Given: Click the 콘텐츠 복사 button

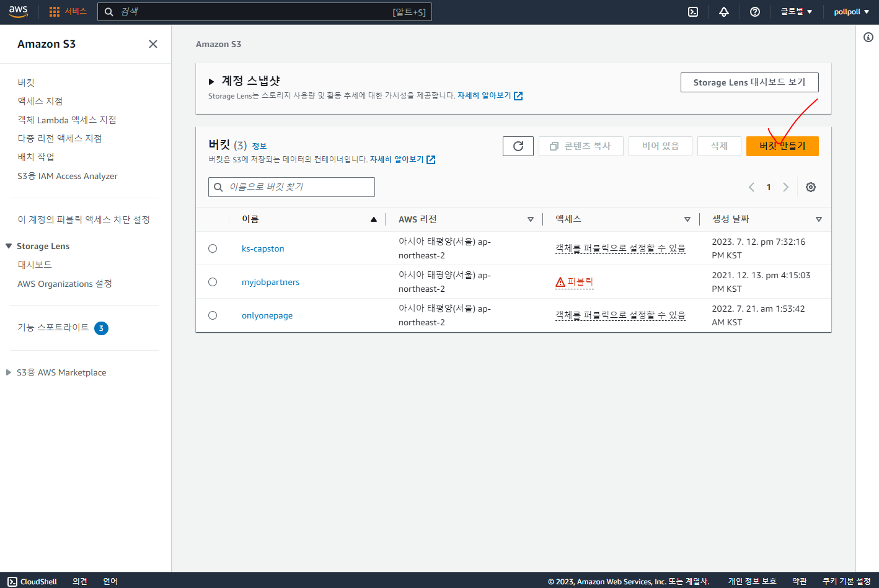Looking at the screenshot, I should [581, 146].
